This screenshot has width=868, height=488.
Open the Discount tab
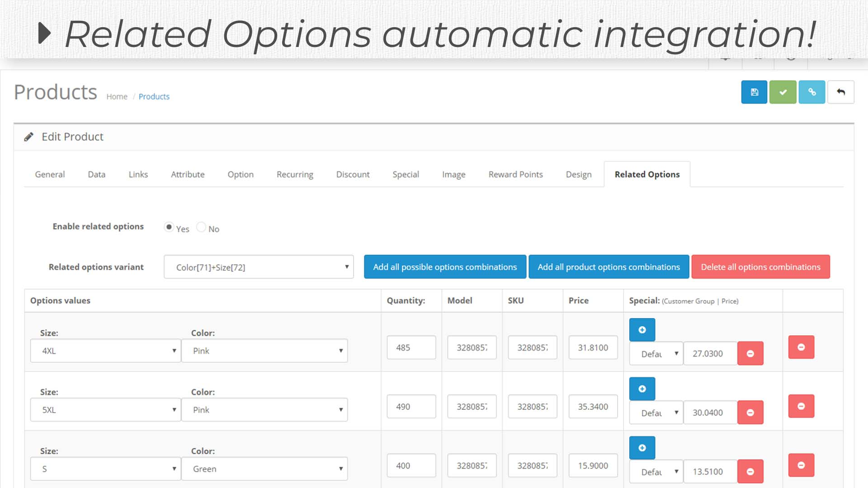(x=353, y=174)
